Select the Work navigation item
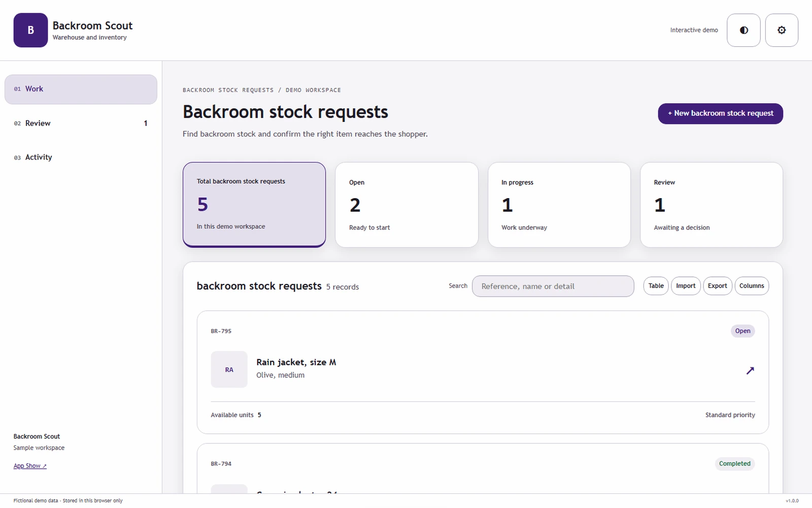This screenshot has width=812, height=508. [x=81, y=89]
